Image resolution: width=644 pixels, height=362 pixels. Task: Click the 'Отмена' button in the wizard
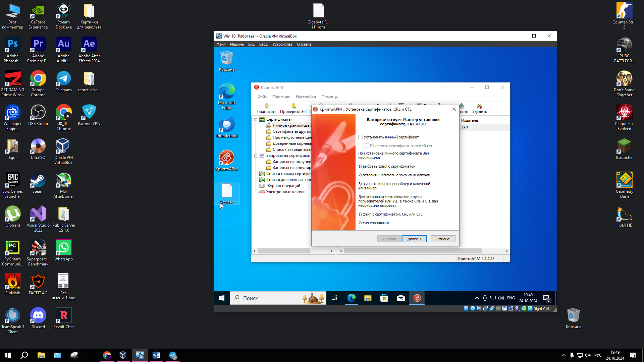click(x=443, y=239)
